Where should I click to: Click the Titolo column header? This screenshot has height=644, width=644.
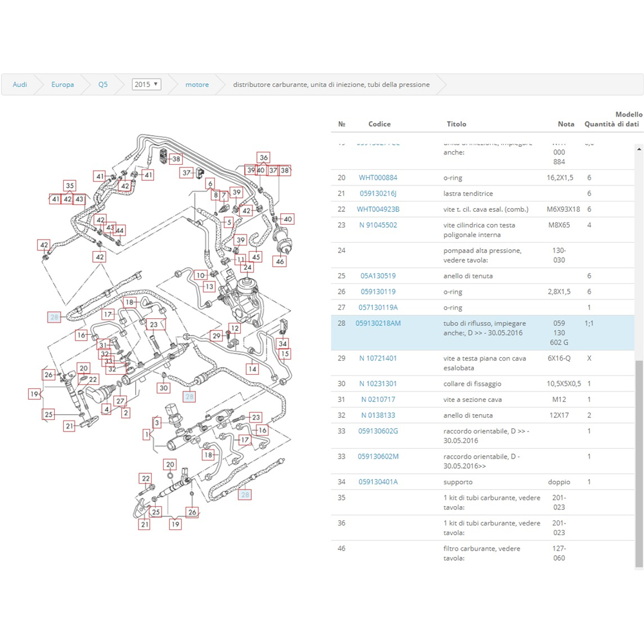tap(457, 124)
